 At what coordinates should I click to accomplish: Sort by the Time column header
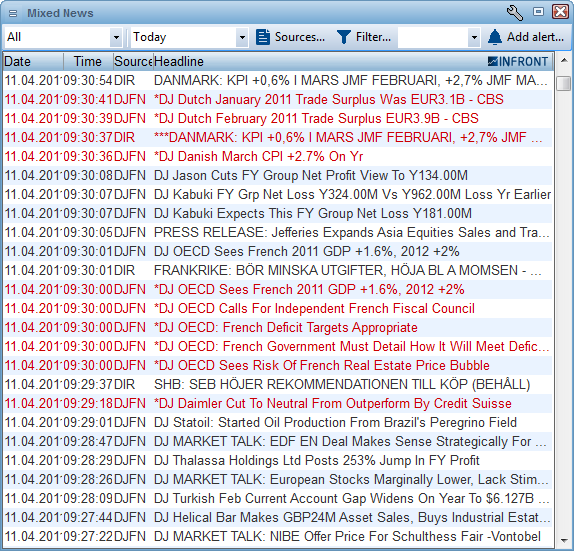tap(88, 62)
